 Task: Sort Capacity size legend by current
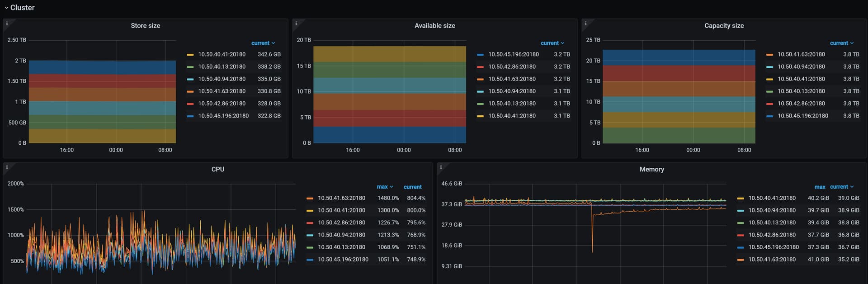click(841, 43)
